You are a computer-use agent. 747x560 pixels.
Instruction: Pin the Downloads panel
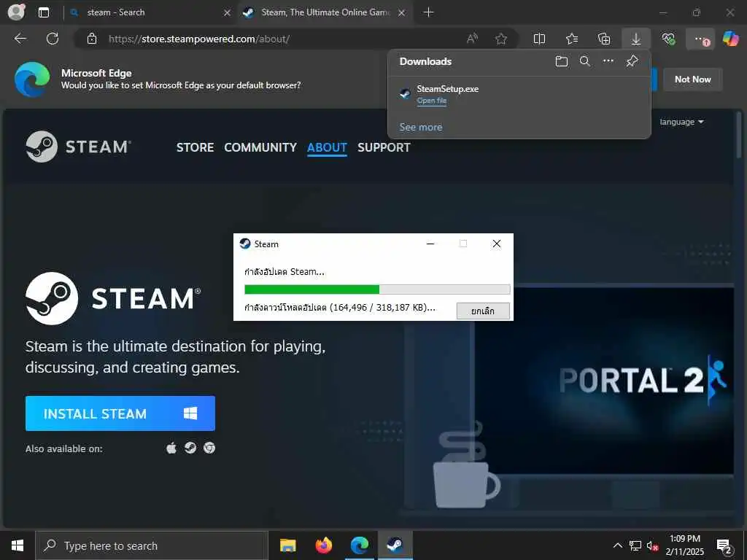(x=632, y=61)
